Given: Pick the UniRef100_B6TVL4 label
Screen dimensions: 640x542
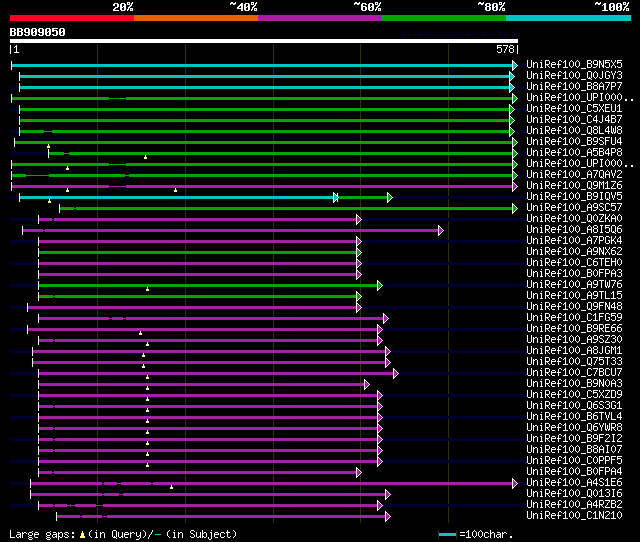Looking at the screenshot, I should point(574,417).
